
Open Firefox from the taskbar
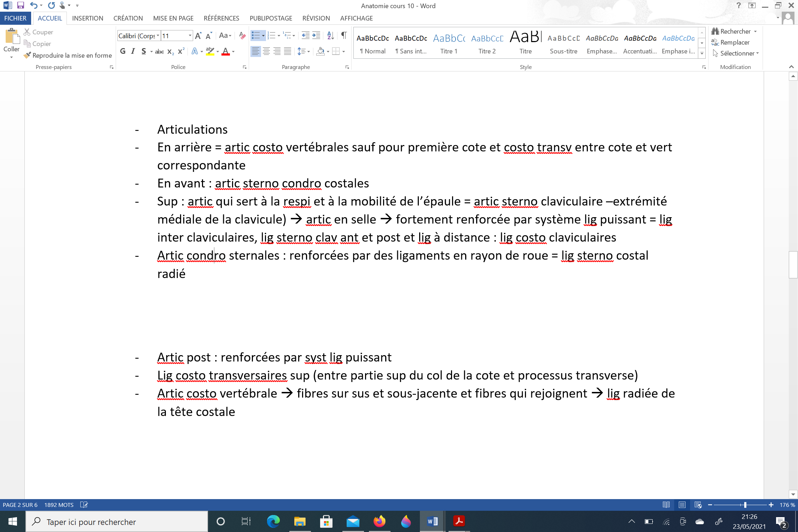point(379,521)
